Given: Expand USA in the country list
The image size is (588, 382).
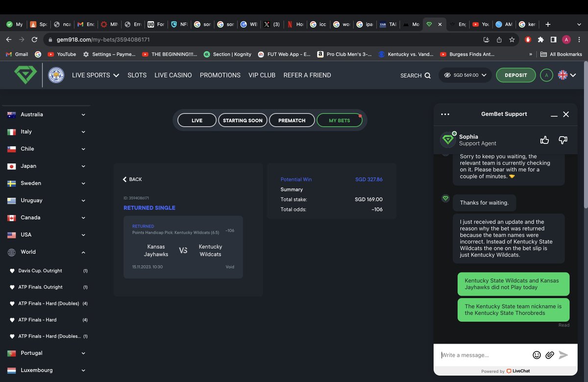Looking at the screenshot, I should point(47,235).
